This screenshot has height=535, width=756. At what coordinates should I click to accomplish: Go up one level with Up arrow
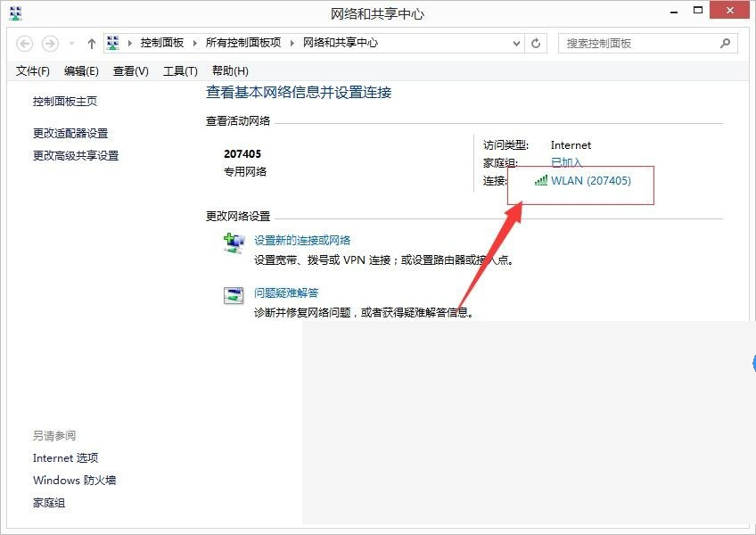click(92, 44)
